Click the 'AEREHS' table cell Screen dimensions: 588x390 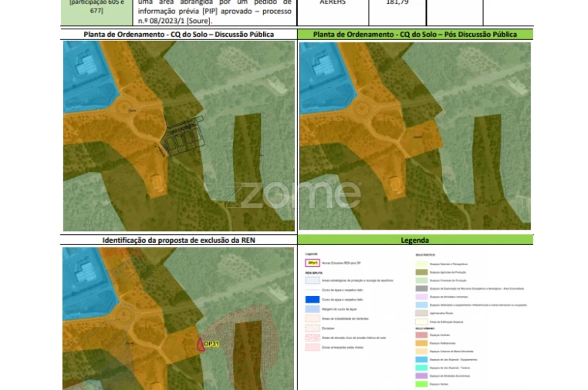click(333, 3)
